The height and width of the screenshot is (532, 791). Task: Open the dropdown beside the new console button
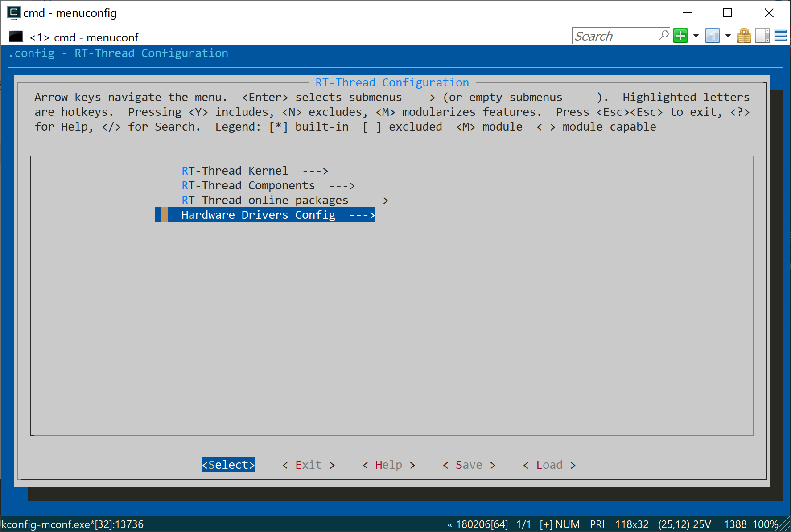[x=696, y=36]
